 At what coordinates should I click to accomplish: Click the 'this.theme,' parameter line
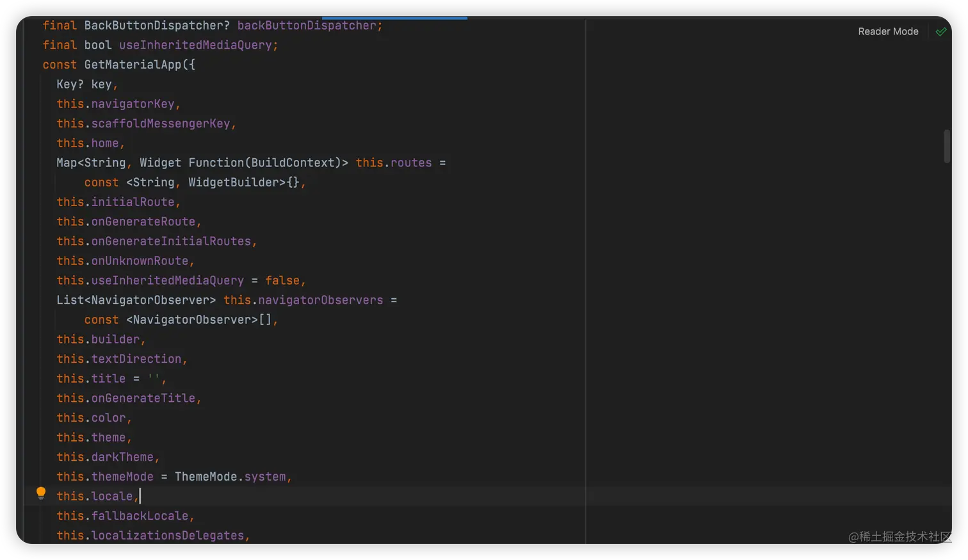94,438
